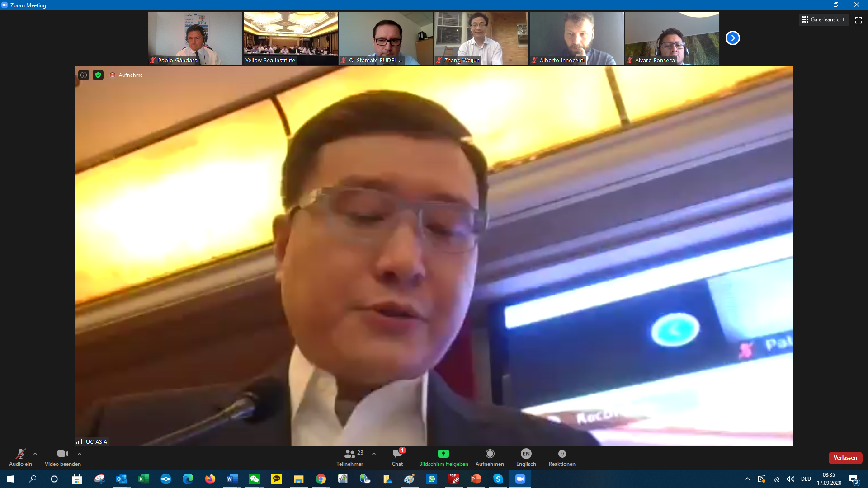Start recording with Aufnehmen
This screenshot has width=868, height=488.
pos(490,457)
